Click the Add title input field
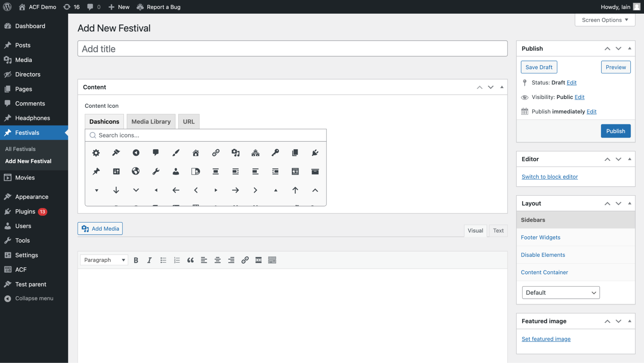This screenshot has height=363, width=644. (293, 48)
